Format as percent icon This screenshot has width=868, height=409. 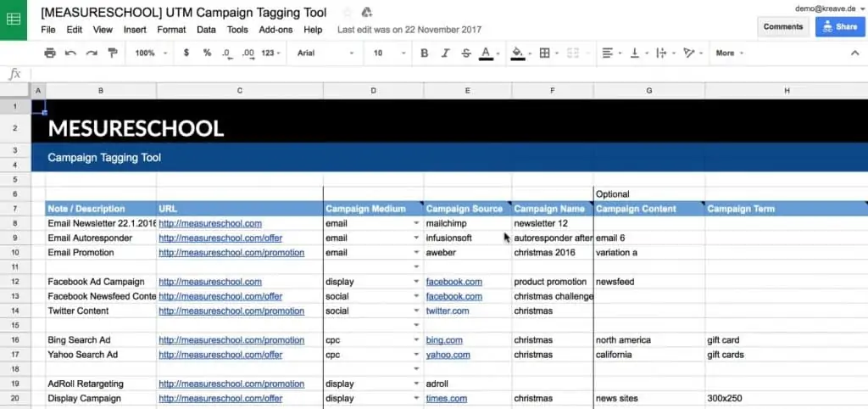click(207, 53)
